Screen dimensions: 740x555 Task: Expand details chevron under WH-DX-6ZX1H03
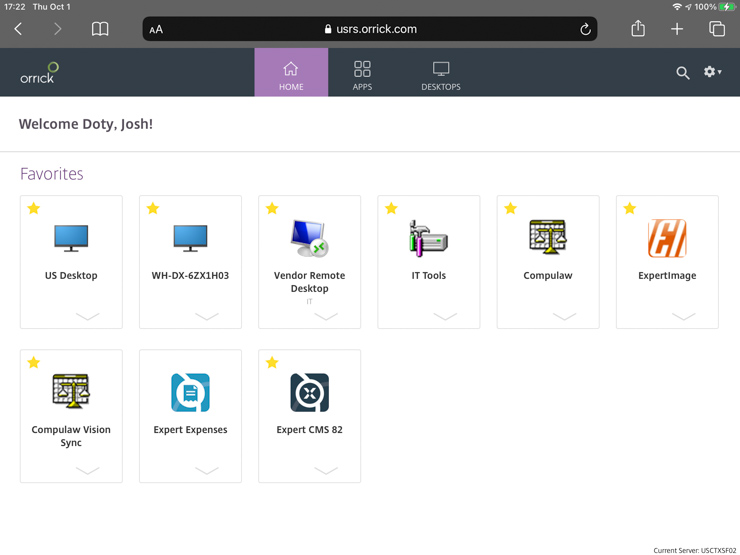[206, 316]
